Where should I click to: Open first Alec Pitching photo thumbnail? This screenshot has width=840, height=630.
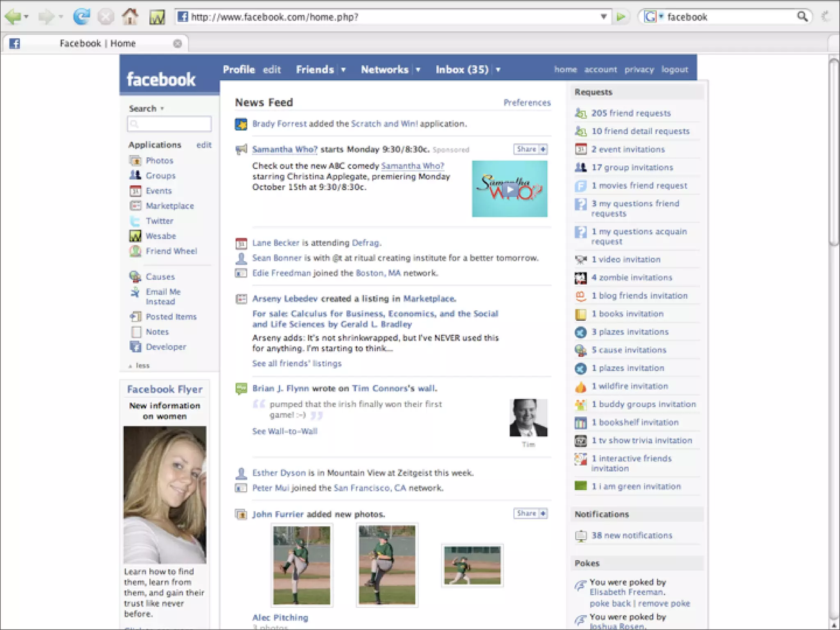302,565
